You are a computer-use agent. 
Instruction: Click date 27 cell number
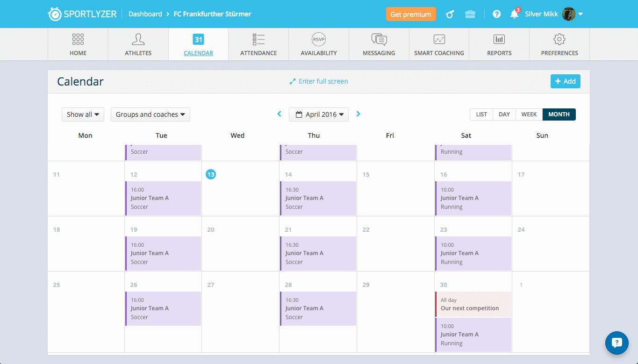tap(211, 285)
